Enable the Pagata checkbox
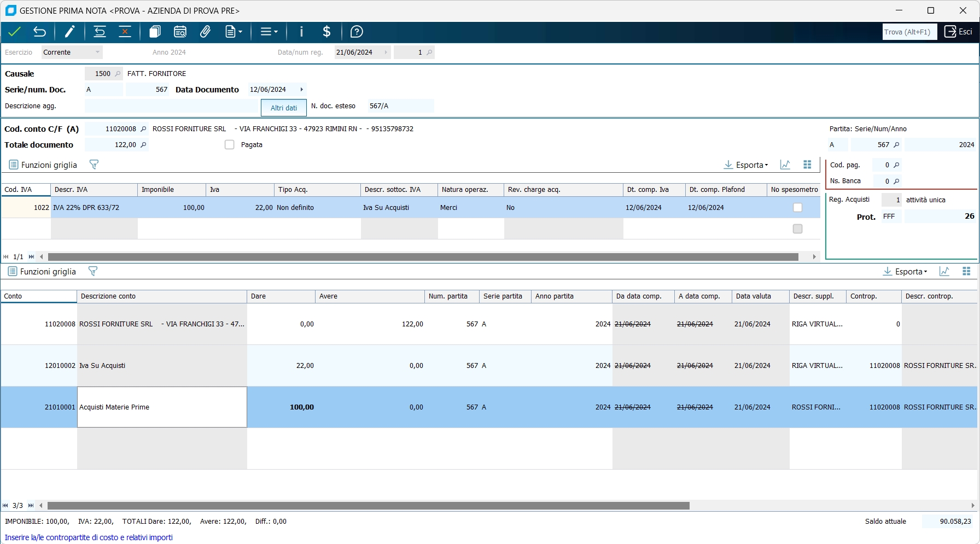 (x=230, y=145)
